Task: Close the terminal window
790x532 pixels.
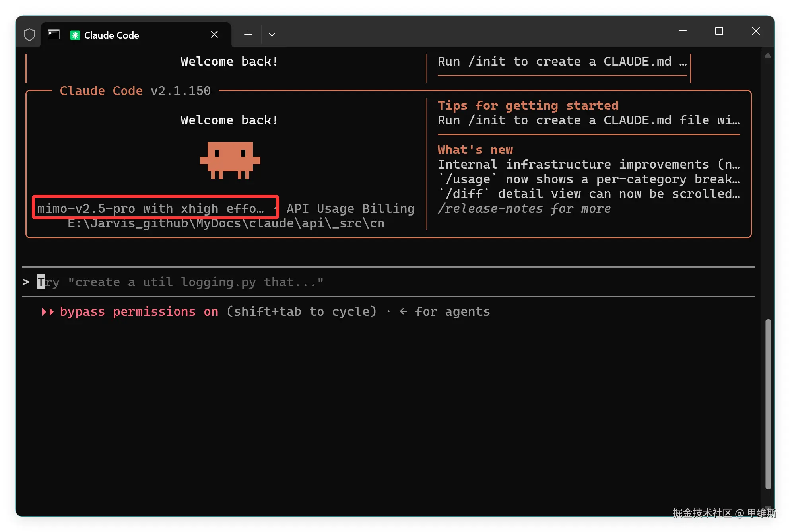Action: click(x=756, y=31)
